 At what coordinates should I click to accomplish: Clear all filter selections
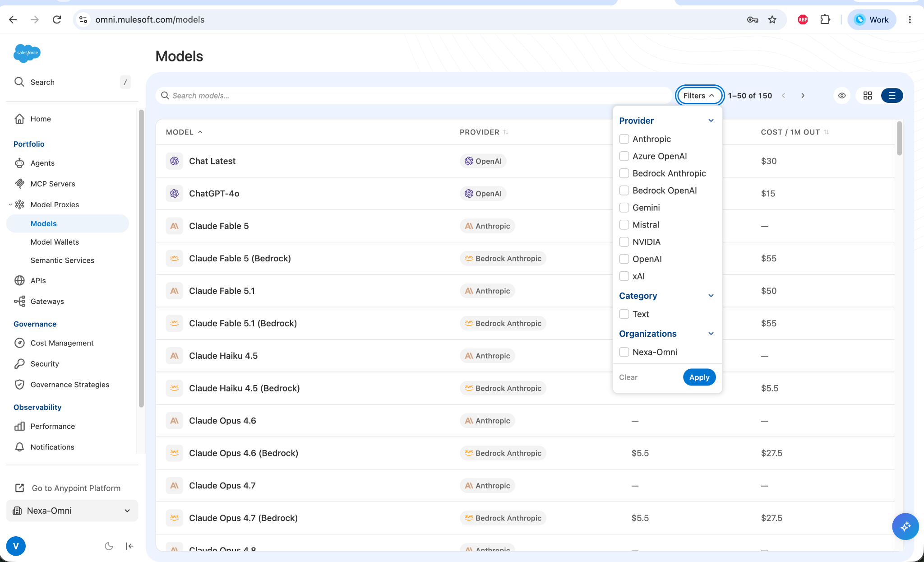pyautogui.click(x=628, y=377)
